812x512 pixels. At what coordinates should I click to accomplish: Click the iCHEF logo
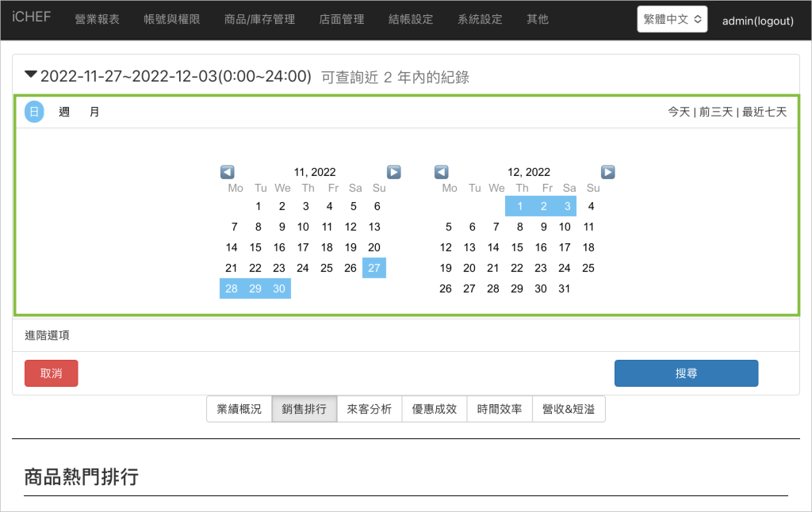click(x=32, y=17)
